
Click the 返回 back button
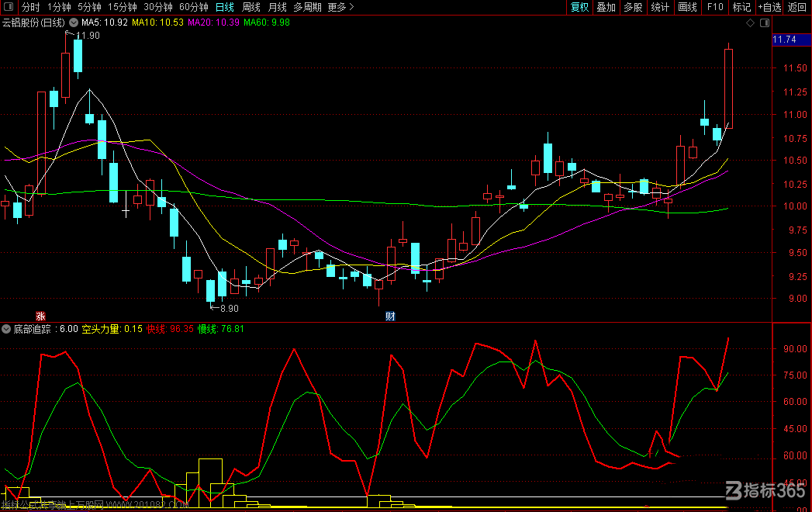(x=797, y=7)
